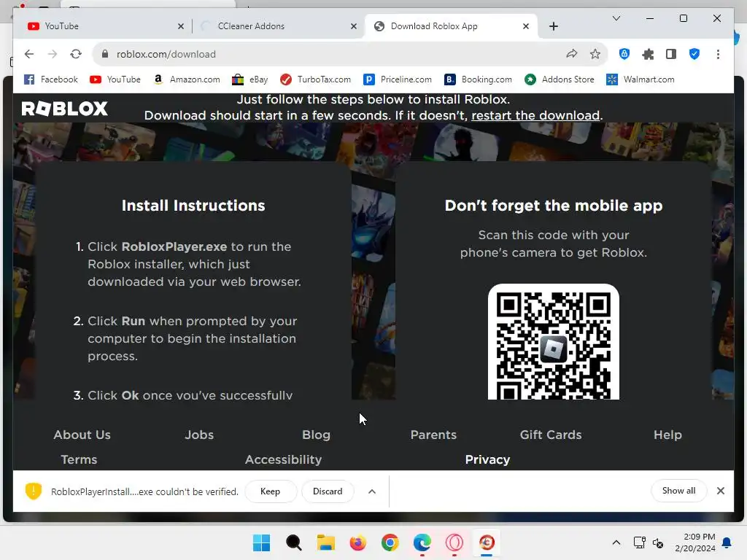
Task: Open the Jobs footer link
Action: (199, 435)
